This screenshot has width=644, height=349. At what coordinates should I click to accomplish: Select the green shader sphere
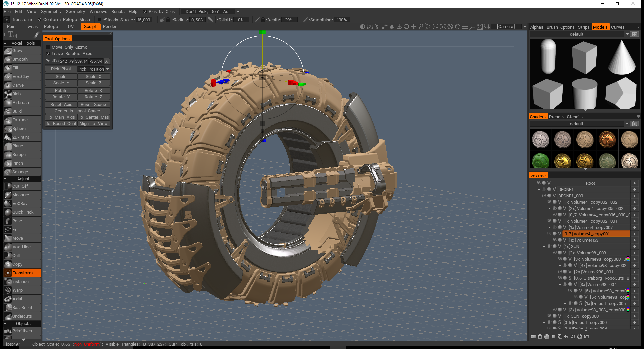click(540, 161)
